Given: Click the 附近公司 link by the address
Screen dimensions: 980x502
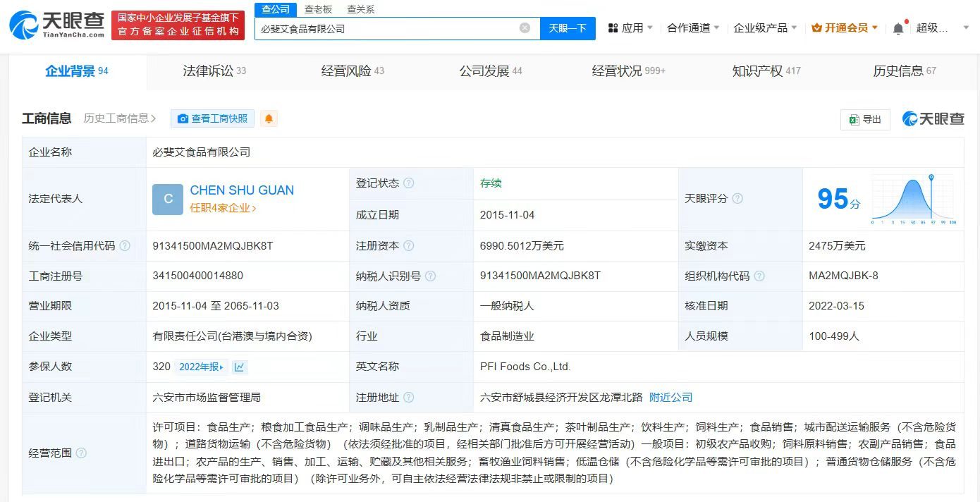Looking at the screenshot, I should pos(670,397).
